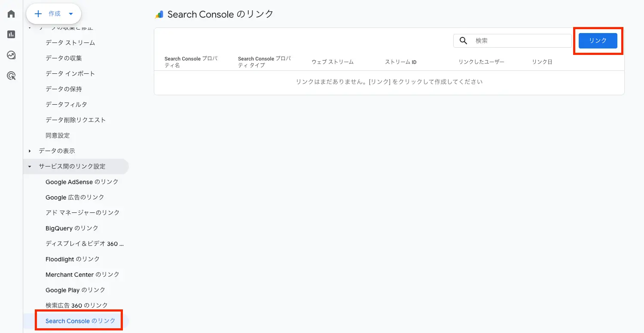Click the Home icon in left rail

click(11, 14)
